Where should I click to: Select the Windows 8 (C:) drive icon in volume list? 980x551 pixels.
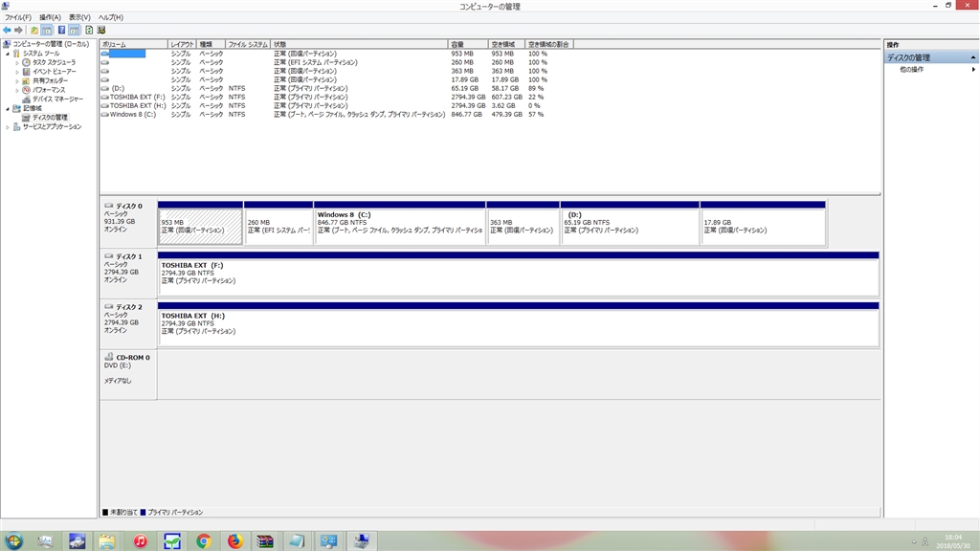click(x=104, y=115)
